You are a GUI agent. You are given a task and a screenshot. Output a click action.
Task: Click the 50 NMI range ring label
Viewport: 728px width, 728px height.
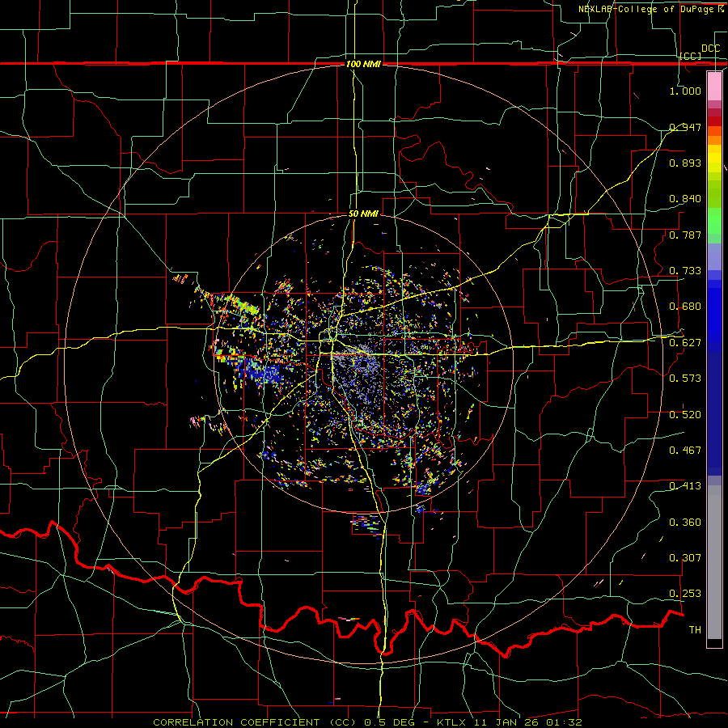point(363,214)
